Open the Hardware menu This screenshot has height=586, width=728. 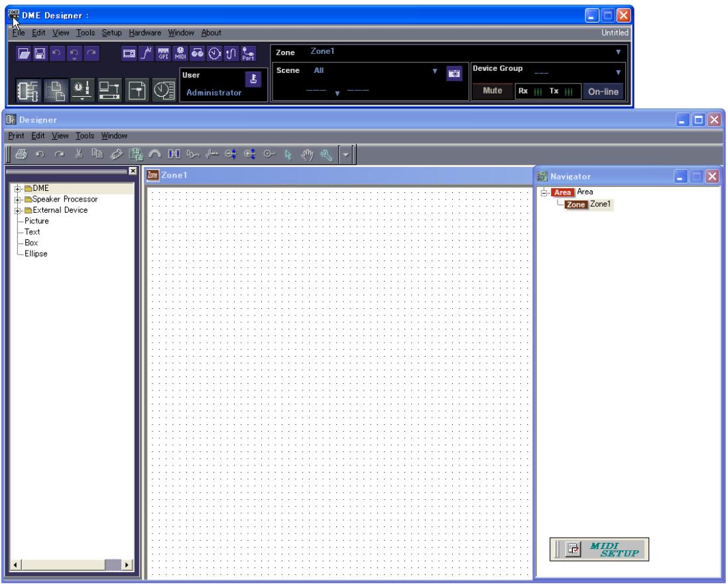145,32
